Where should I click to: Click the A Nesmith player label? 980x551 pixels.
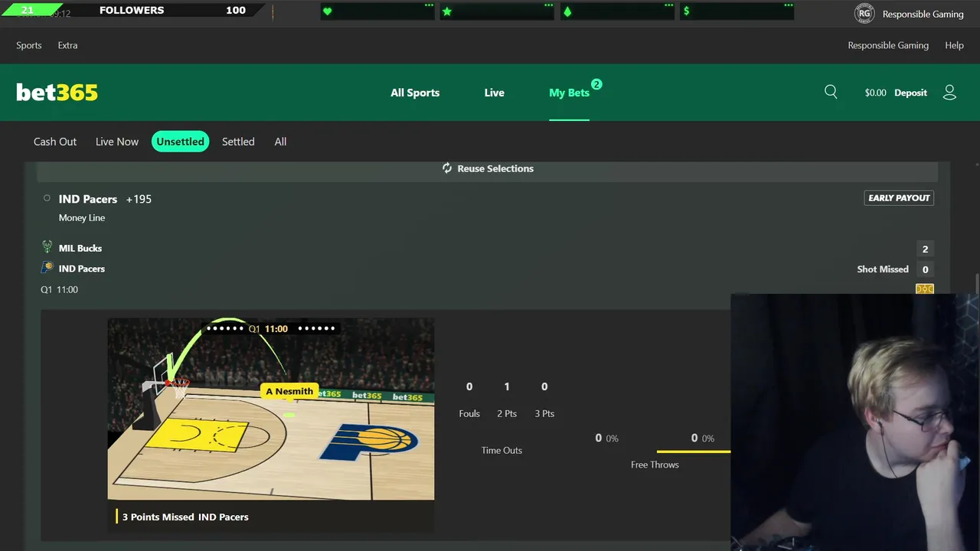coord(289,391)
